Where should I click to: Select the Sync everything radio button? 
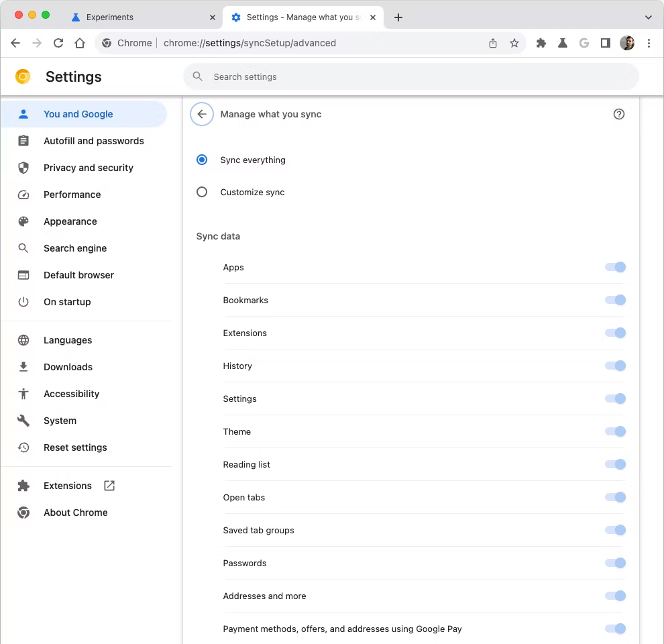click(x=202, y=160)
